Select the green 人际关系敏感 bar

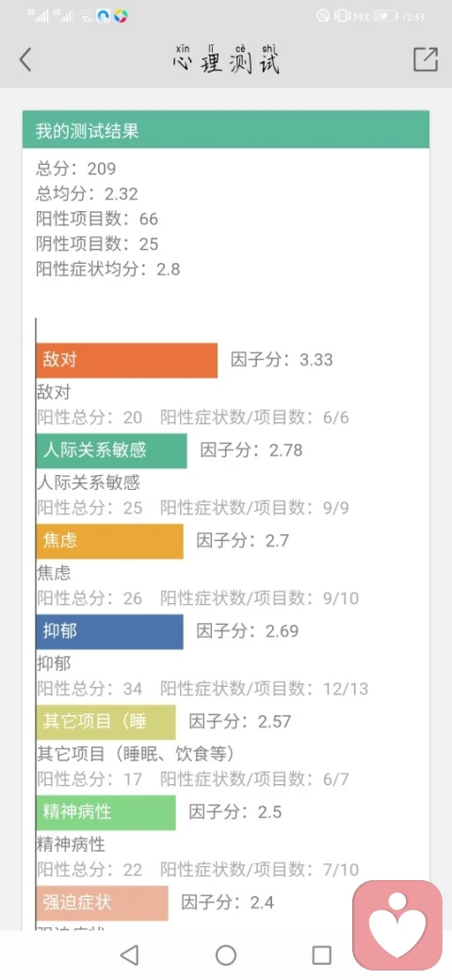pos(111,450)
